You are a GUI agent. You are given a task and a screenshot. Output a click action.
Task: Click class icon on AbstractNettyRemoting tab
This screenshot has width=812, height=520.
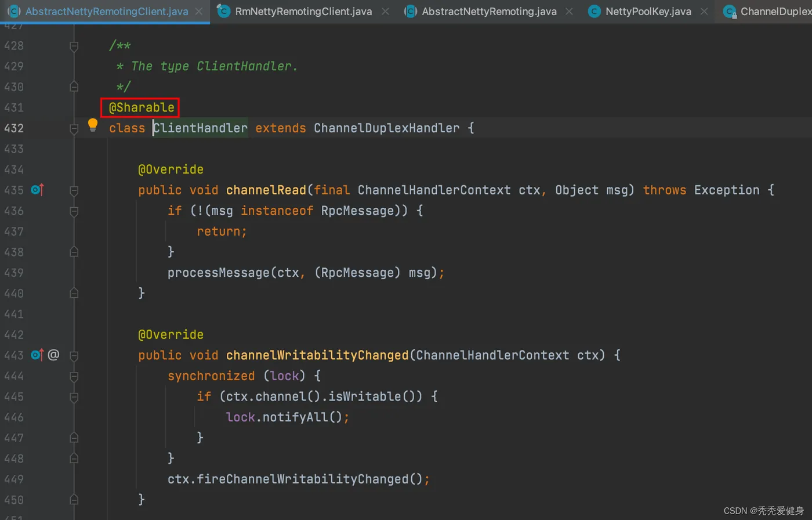coord(411,11)
